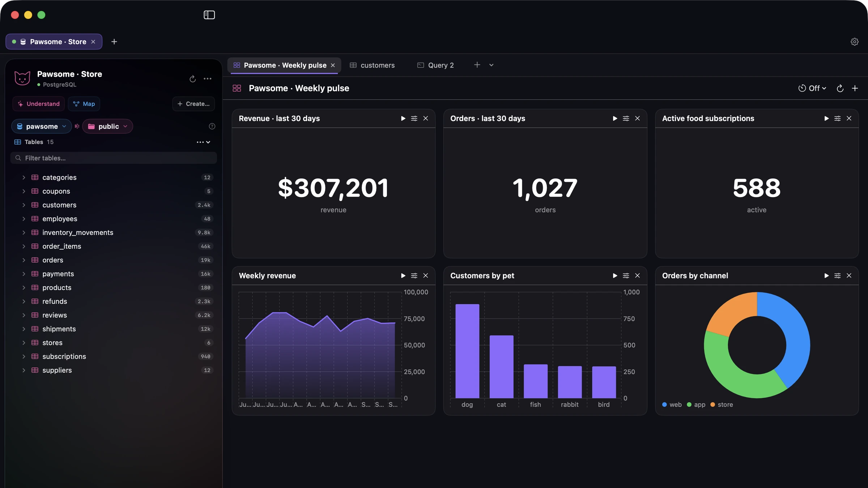Open settings for Orders last 30 days widget
This screenshot has height=488, width=868.
[x=626, y=118]
